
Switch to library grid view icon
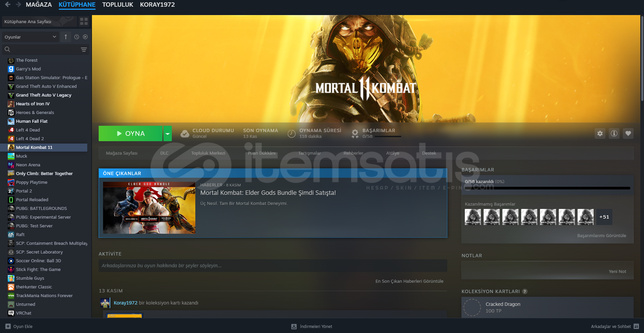(x=84, y=21)
